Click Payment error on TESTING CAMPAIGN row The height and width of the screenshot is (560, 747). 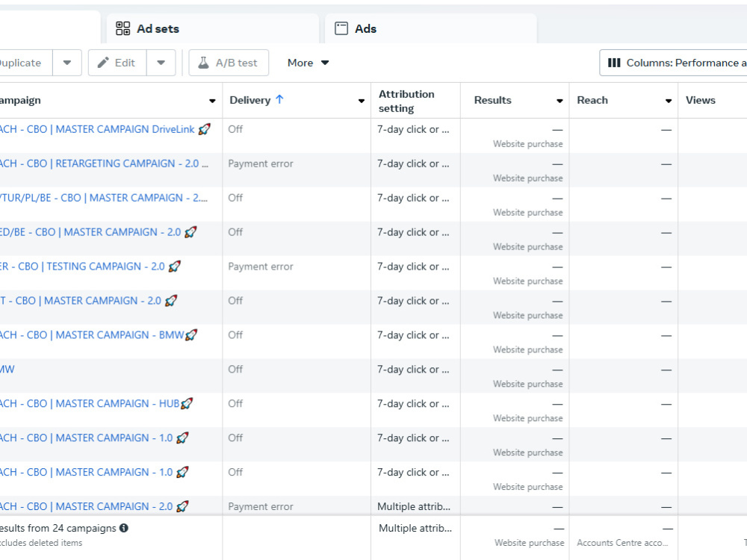click(x=261, y=267)
